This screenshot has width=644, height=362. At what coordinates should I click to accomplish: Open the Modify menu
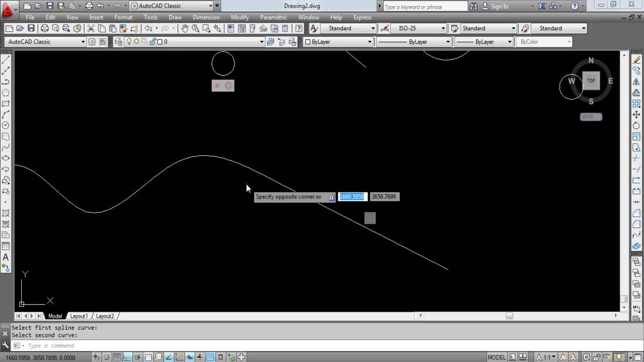coord(239,17)
